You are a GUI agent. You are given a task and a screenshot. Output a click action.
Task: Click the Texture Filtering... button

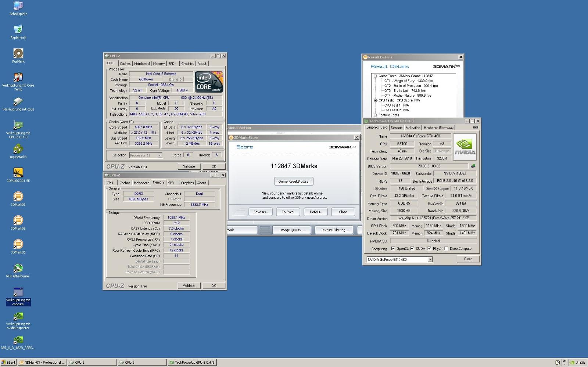334,230
